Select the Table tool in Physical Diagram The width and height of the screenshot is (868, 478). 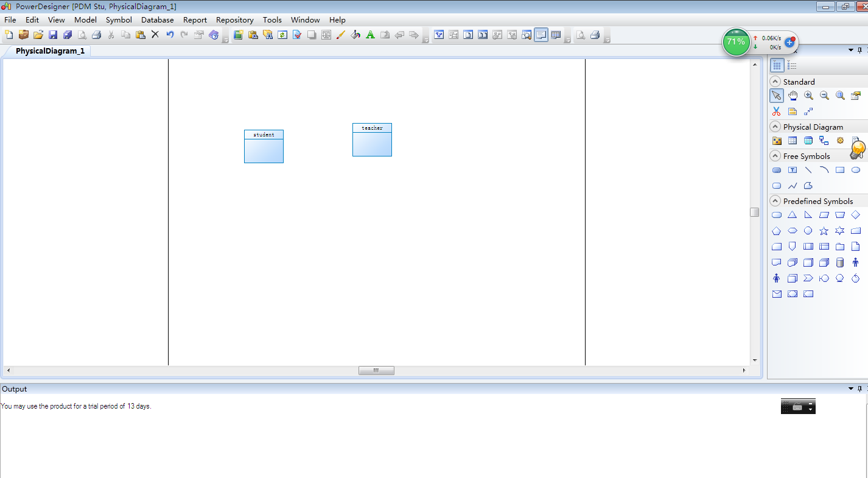pyautogui.click(x=793, y=141)
